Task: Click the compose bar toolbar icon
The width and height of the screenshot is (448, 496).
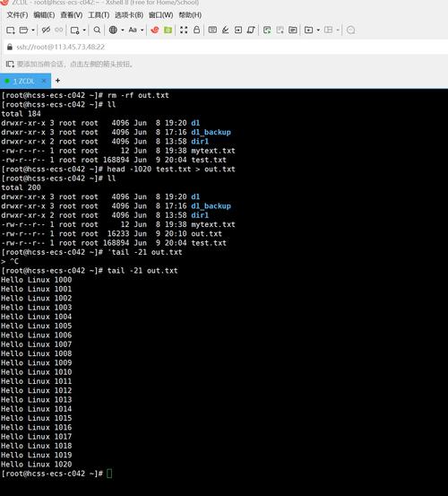Action: (x=212, y=30)
